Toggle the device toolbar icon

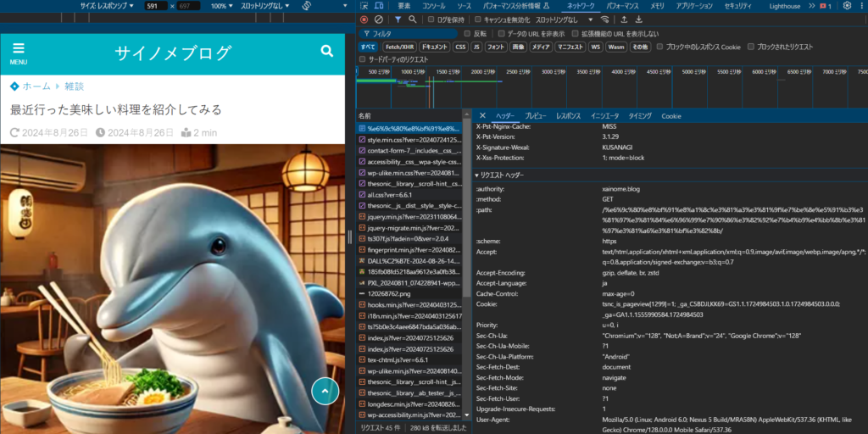tap(379, 6)
